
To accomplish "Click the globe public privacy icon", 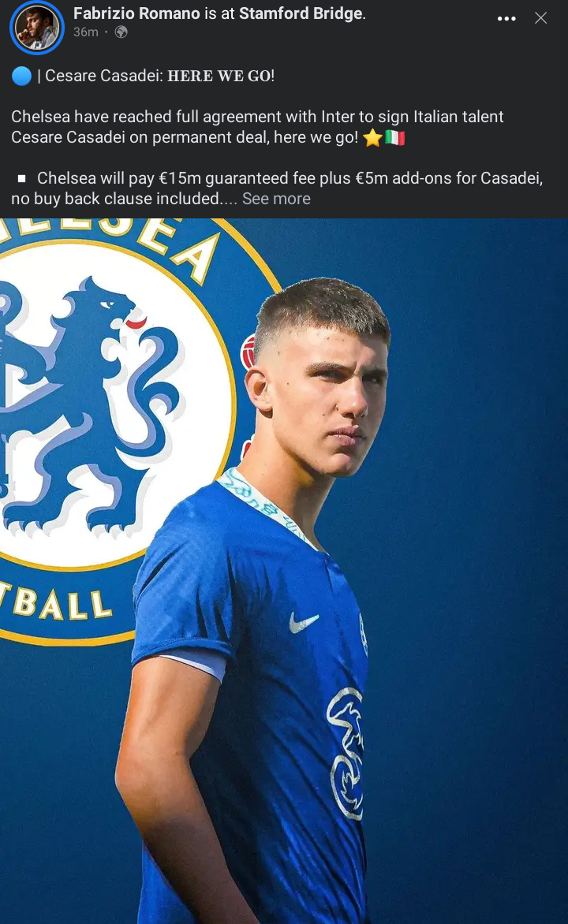I will [x=121, y=32].
